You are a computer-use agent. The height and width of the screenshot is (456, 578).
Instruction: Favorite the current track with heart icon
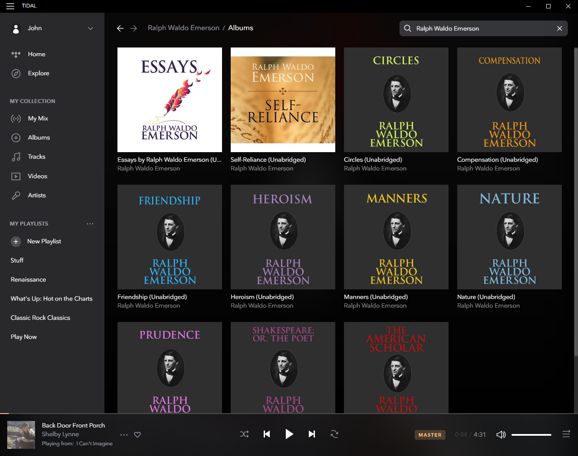coord(137,435)
